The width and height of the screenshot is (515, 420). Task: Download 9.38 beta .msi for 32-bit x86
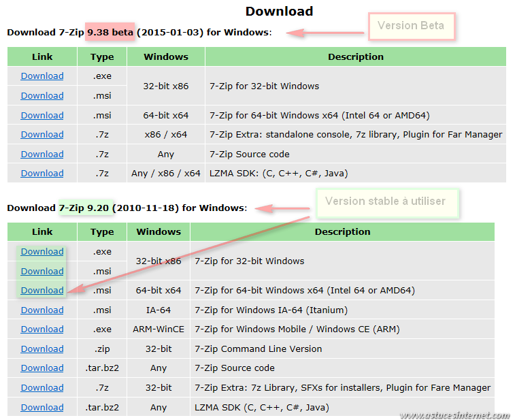(42, 95)
